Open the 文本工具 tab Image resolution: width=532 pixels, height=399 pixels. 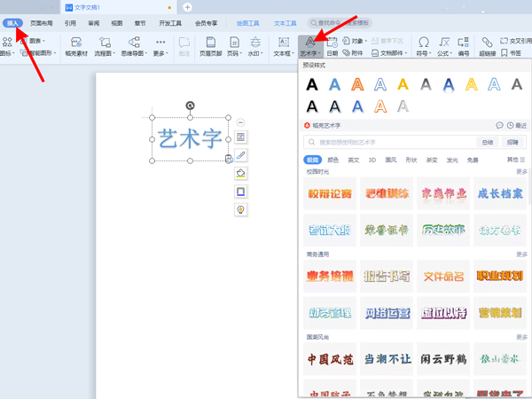[286, 23]
